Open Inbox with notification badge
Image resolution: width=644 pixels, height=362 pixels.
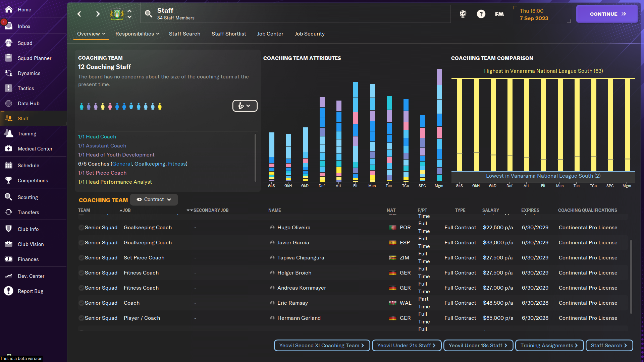[9, 26]
